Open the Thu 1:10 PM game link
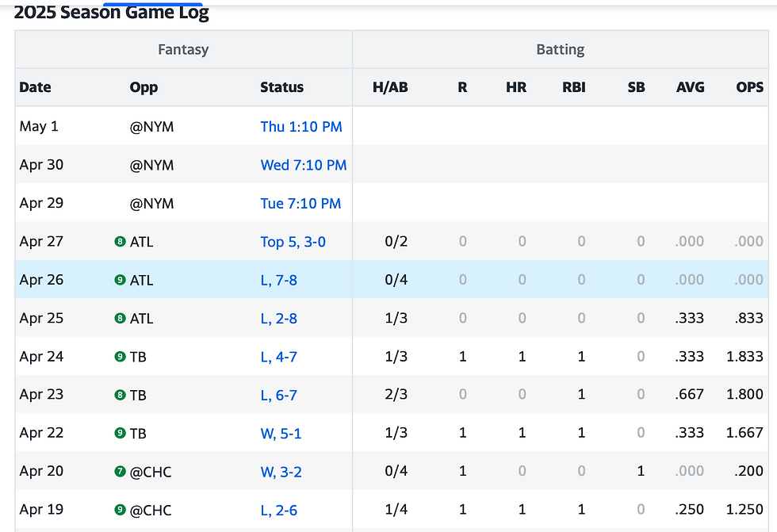 pos(301,127)
